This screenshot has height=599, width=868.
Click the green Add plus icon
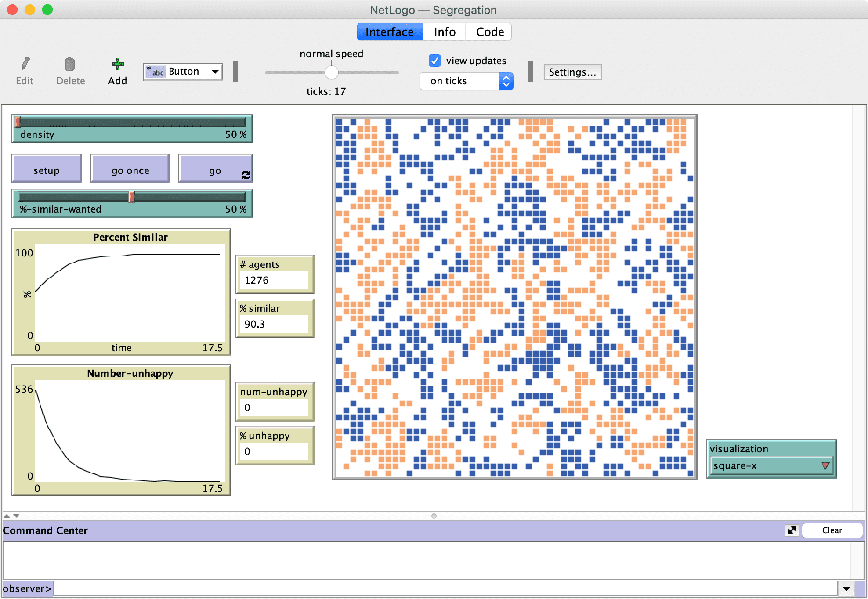117,65
